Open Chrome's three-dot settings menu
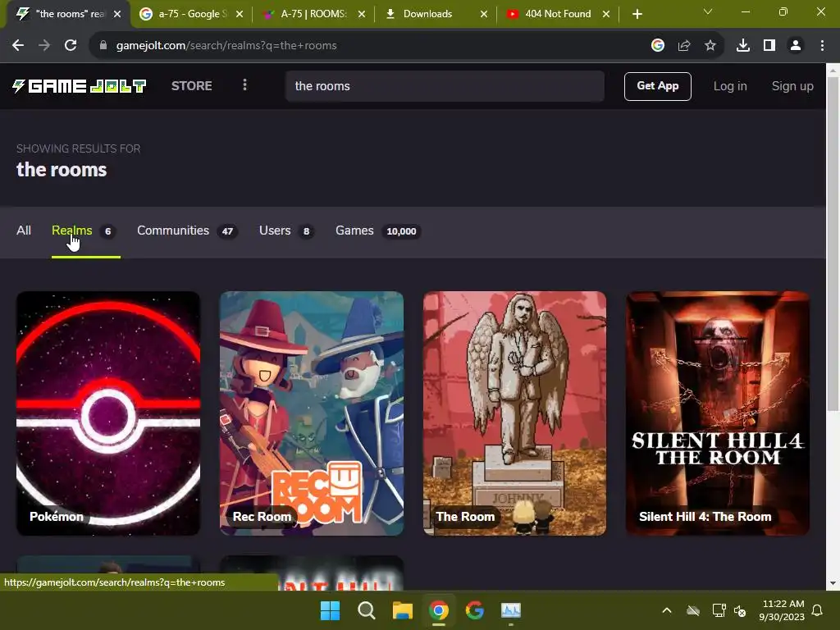The height and width of the screenshot is (630, 840). pos(822,46)
